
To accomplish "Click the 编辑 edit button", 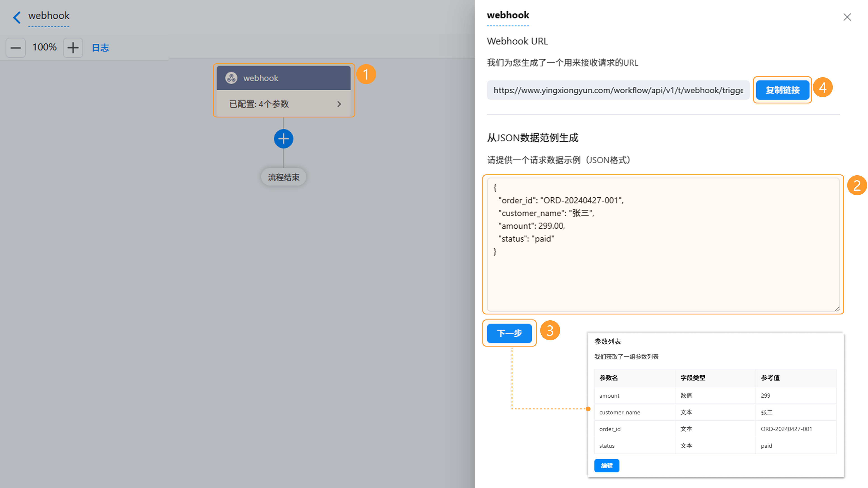I will 606,465.
